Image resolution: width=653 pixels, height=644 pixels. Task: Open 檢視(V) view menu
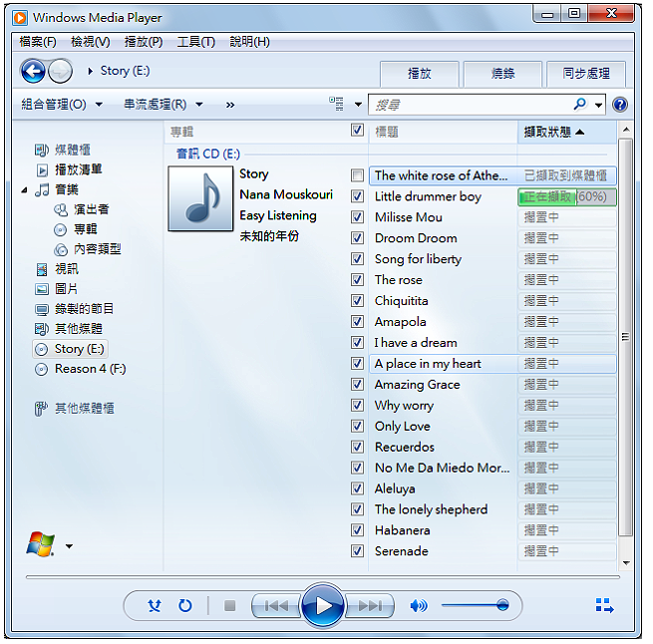[x=91, y=42]
